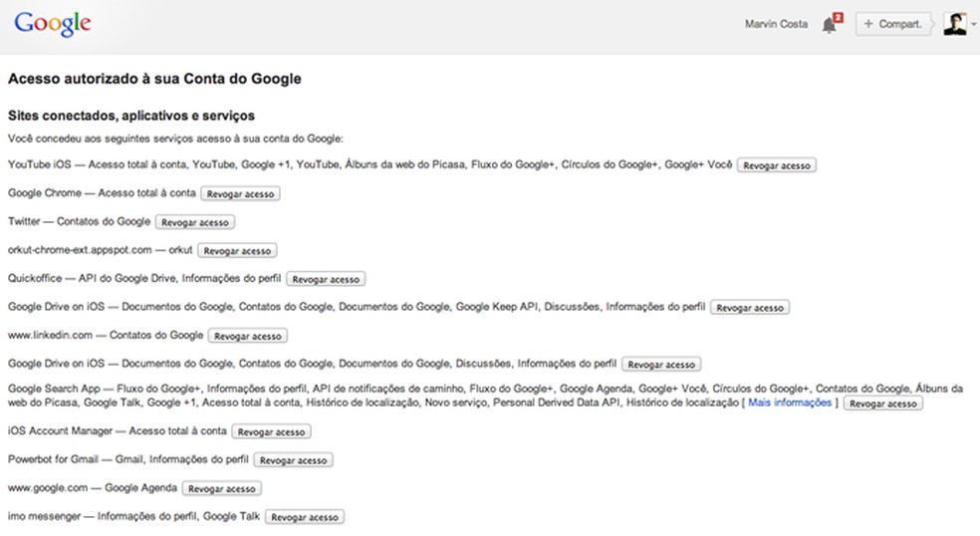Select the www.linkedin.com — Contatos do Google text
This screenshot has width=980, height=536.
[106, 335]
